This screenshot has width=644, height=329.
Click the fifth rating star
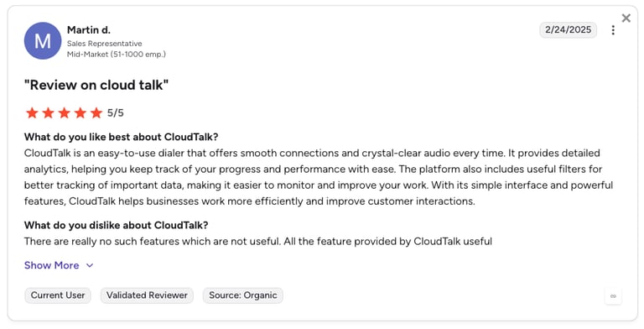(96, 112)
